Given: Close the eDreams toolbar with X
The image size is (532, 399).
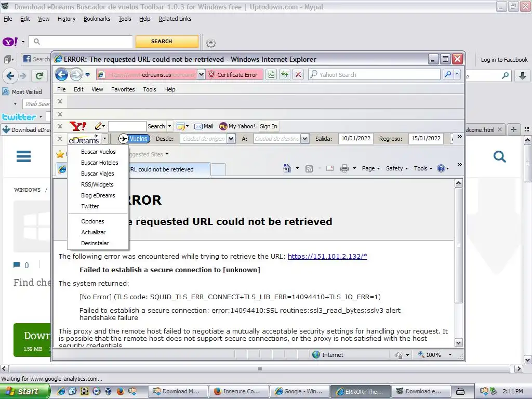Looking at the screenshot, I should (x=60, y=139).
